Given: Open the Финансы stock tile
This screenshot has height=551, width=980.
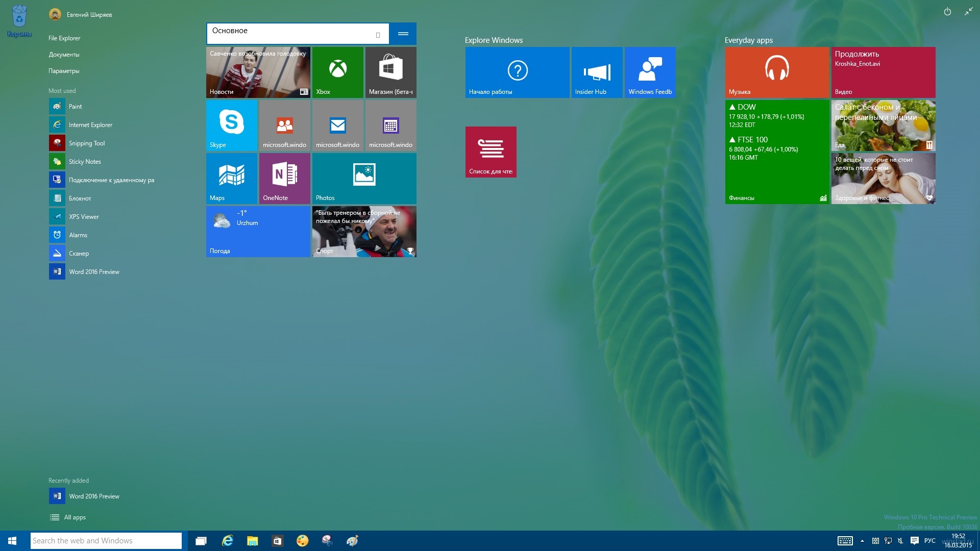Looking at the screenshot, I should click(x=777, y=152).
